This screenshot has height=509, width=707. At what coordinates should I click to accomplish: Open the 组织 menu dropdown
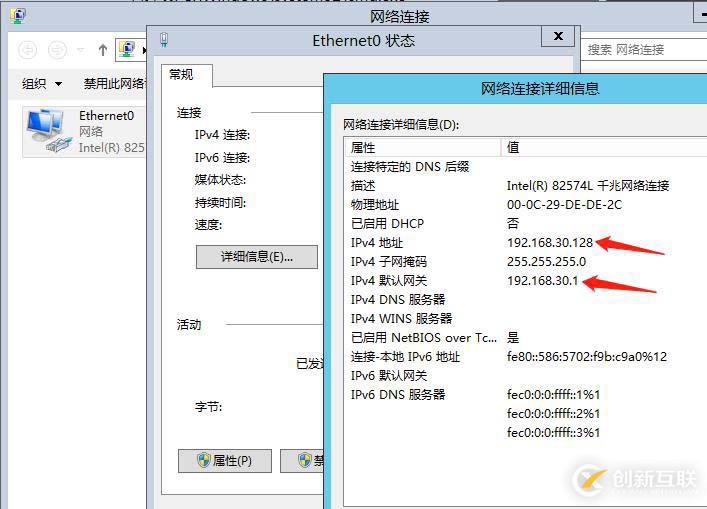(x=42, y=83)
